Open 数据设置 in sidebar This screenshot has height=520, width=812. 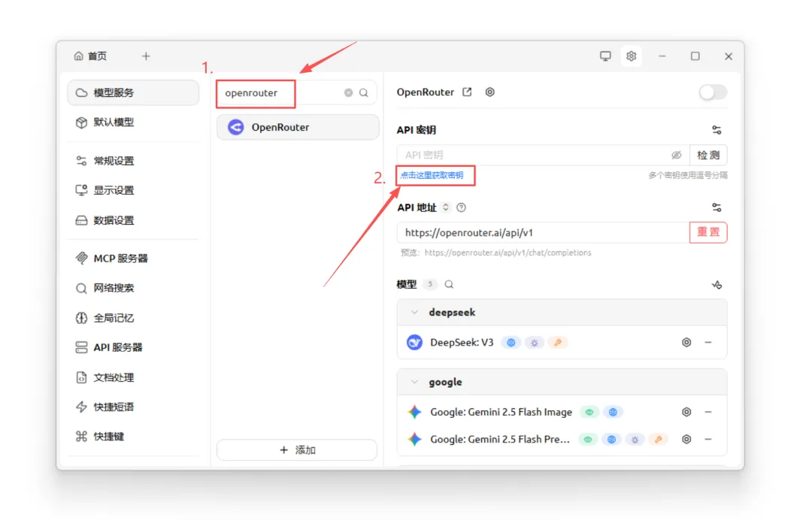click(133, 220)
